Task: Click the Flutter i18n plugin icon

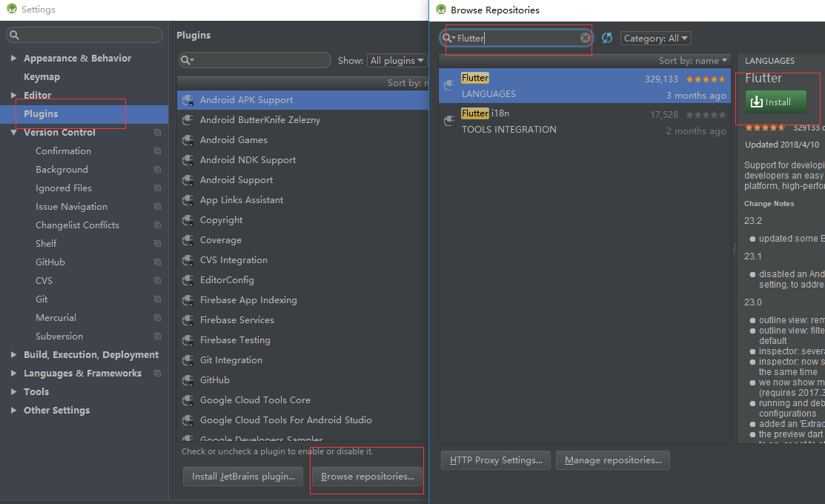Action: [449, 121]
